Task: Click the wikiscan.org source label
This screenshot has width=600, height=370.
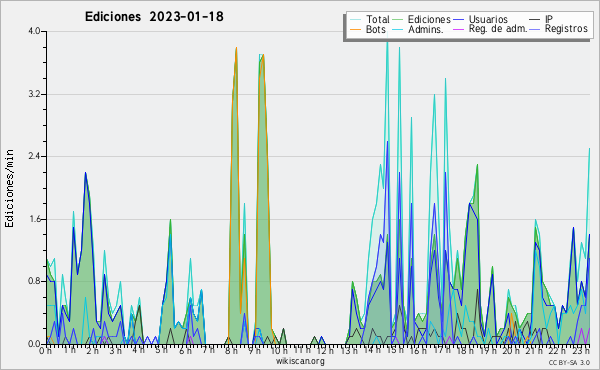Action: pos(300,361)
